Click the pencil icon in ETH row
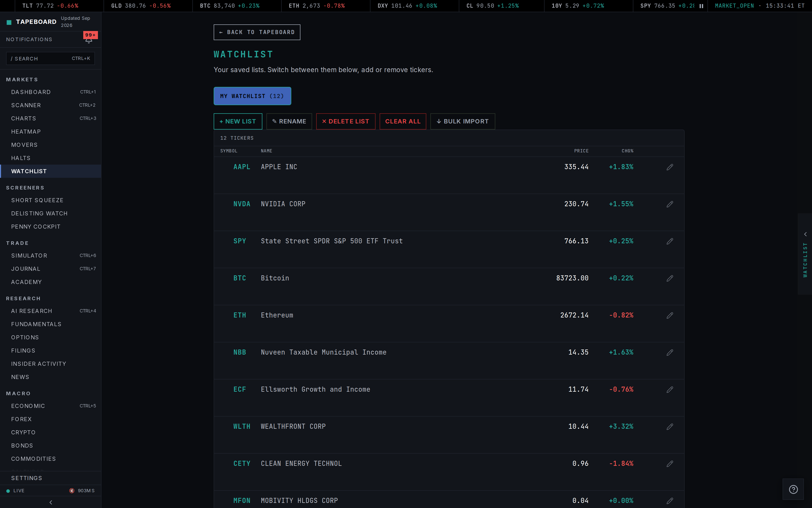 pos(670,315)
